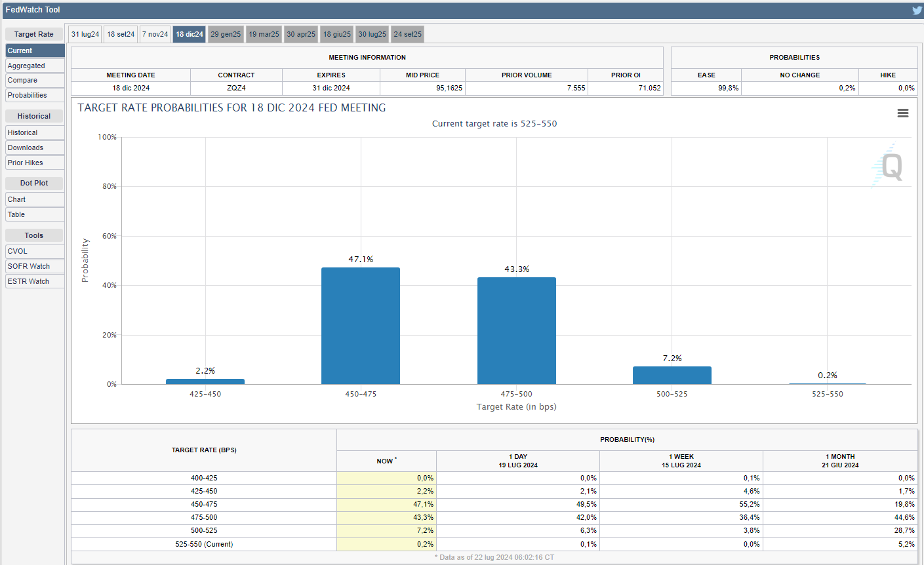Click the 450-475 target rate row label

(x=204, y=504)
